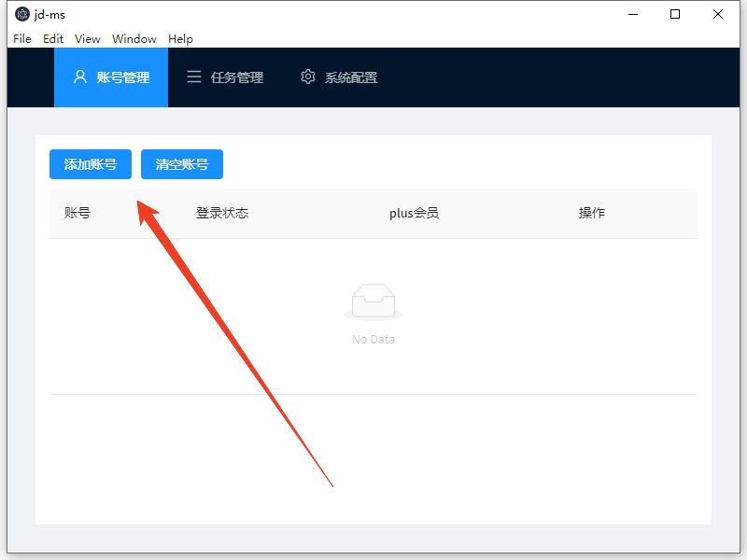Click the jd-ms app icon in title bar
747x560 pixels.
(x=22, y=14)
